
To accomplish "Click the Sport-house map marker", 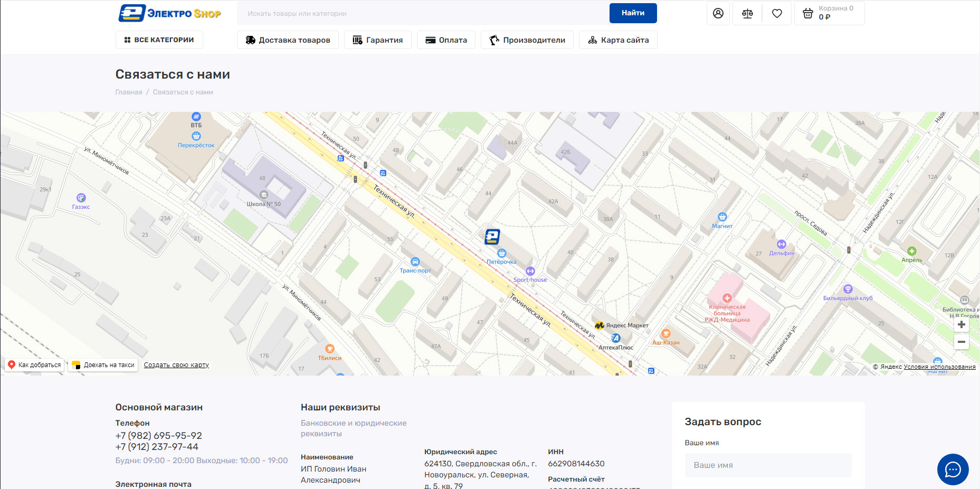I will pos(530,271).
